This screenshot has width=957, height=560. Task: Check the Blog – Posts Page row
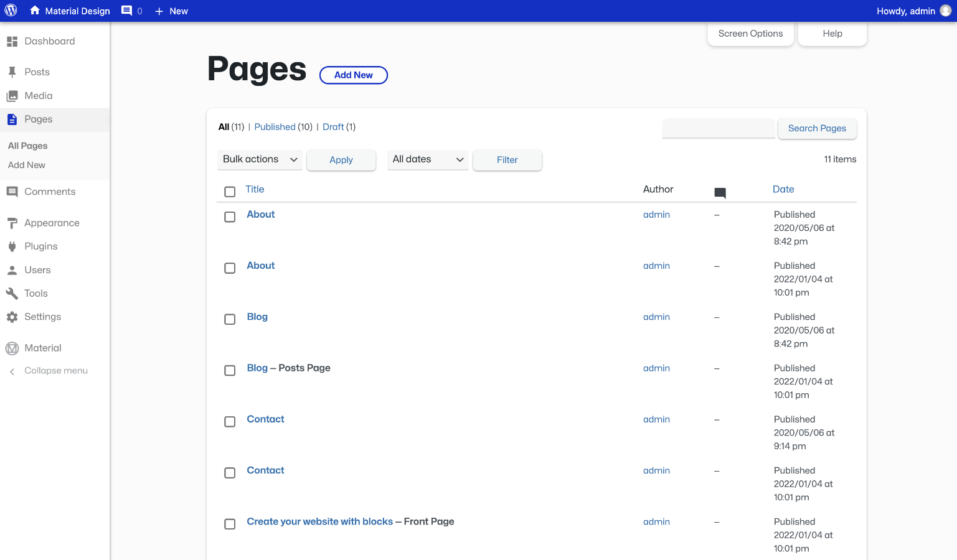[230, 370]
